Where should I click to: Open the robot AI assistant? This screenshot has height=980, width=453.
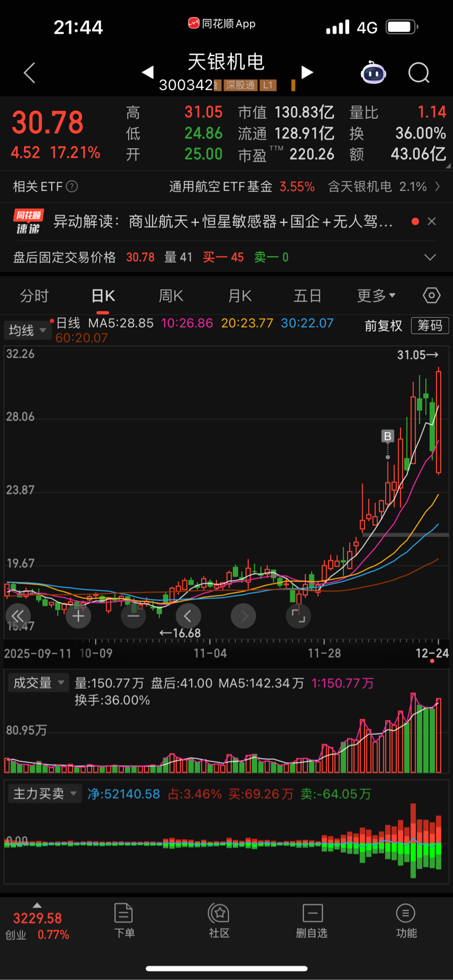373,73
